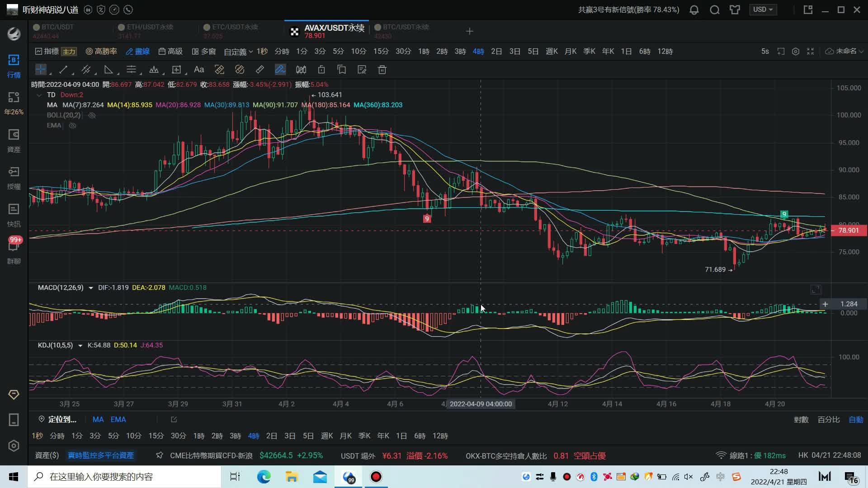
Task: Open the sidebar settings hexagon icon
Action: [x=14, y=446]
